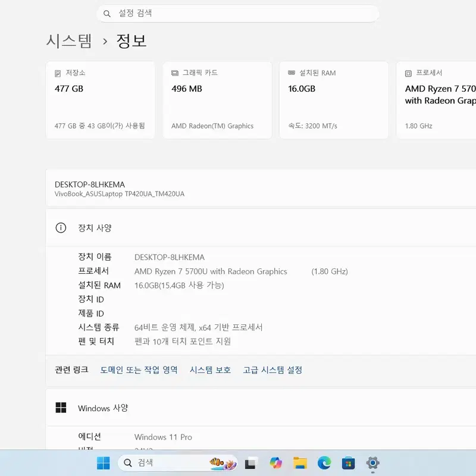Open Microsoft Store from the taskbar

[349, 464]
